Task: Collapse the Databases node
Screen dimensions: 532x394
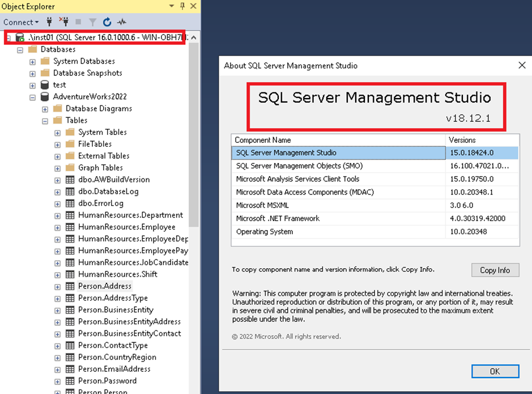Action: click(20, 50)
